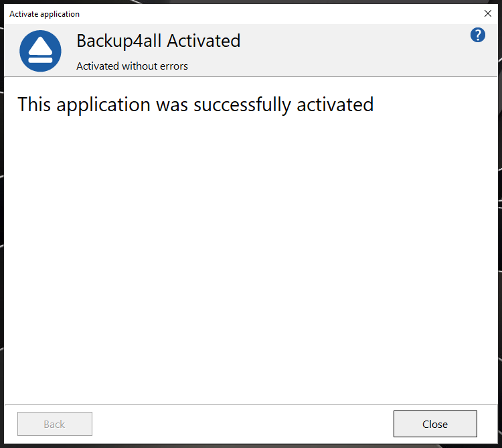
Task: Click the word "without" in the subtitle
Action: click(x=138, y=66)
